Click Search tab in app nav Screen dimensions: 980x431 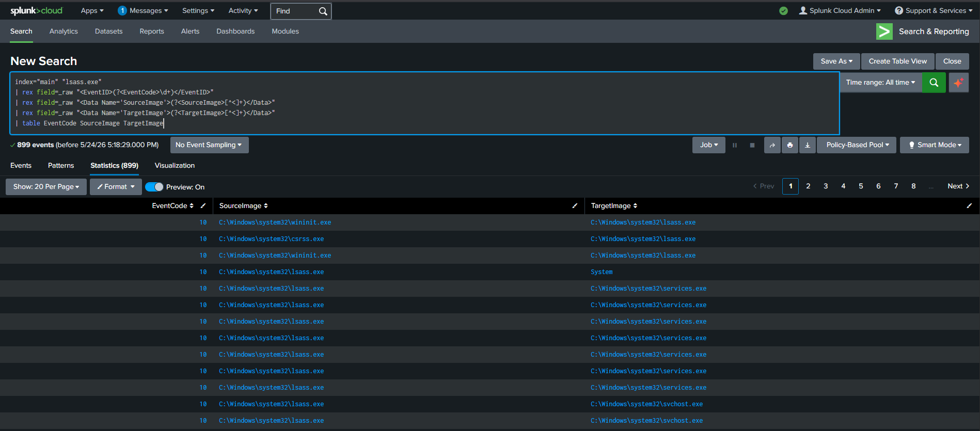coord(21,31)
